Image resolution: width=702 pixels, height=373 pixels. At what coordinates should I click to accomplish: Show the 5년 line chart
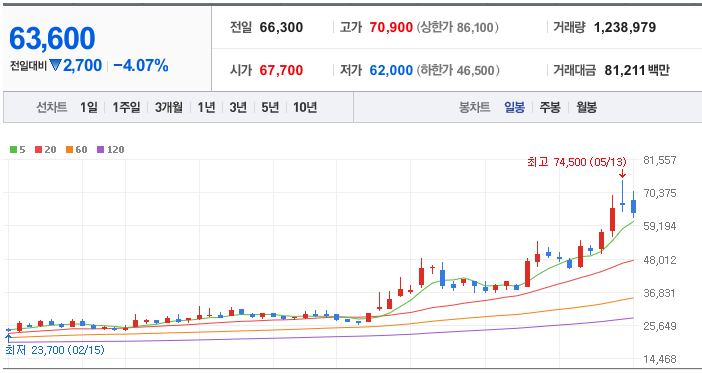(270, 107)
